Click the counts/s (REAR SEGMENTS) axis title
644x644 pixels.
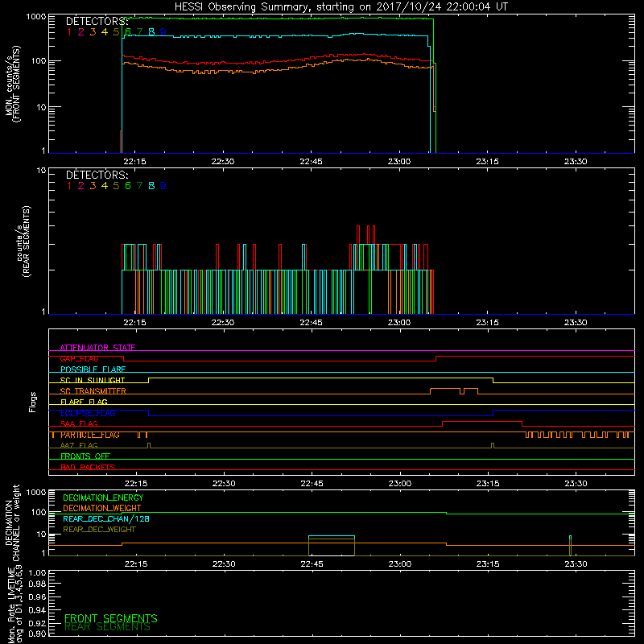(x=23, y=242)
